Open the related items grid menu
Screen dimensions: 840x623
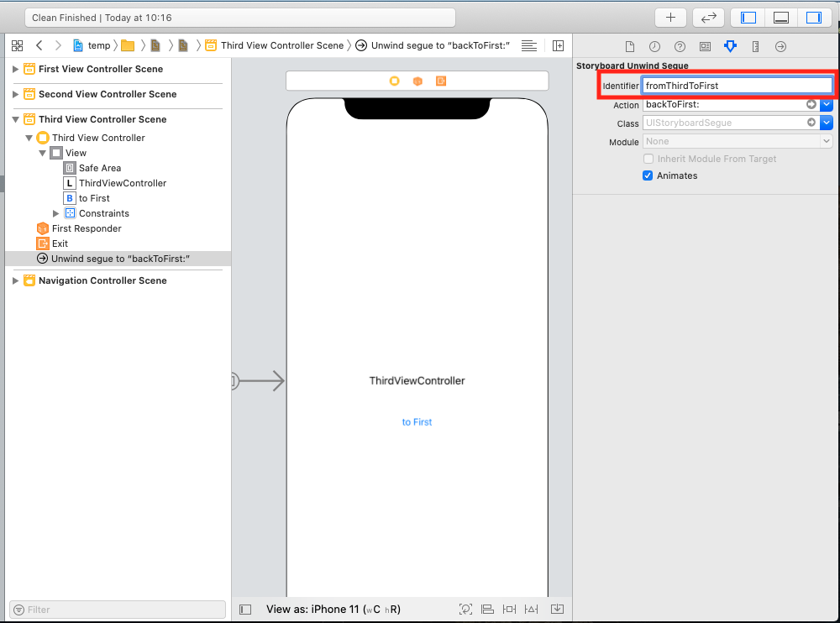click(17, 45)
